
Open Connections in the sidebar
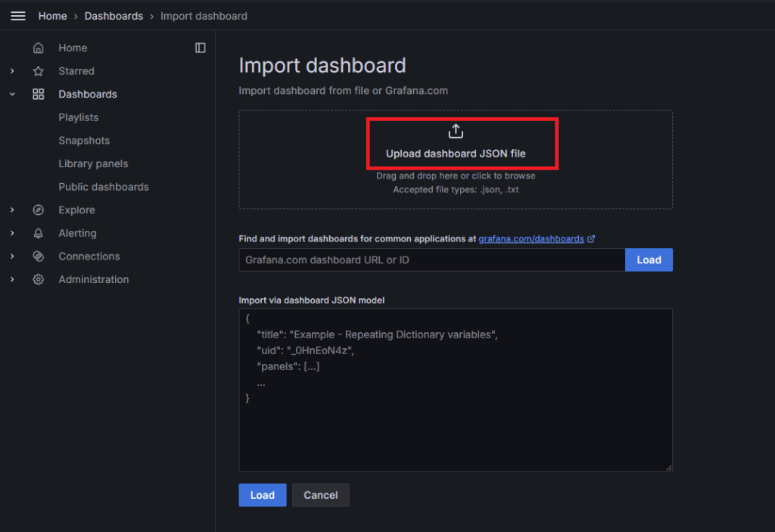pos(89,256)
